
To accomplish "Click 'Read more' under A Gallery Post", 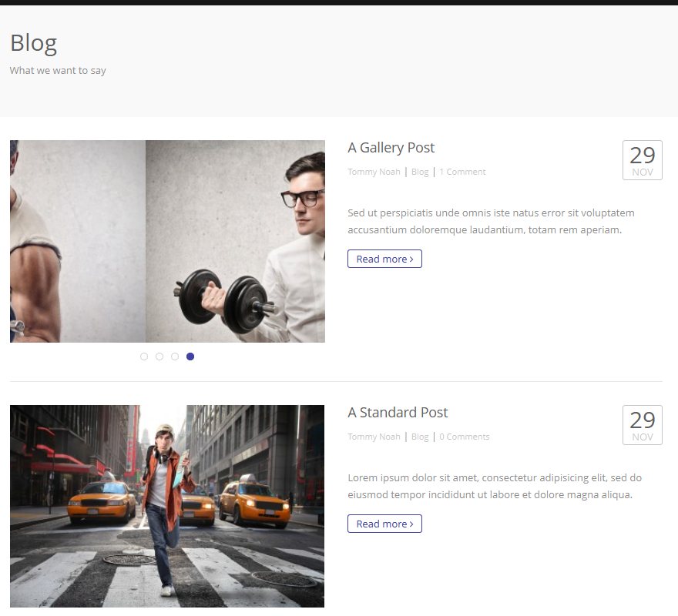I will click(384, 259).
